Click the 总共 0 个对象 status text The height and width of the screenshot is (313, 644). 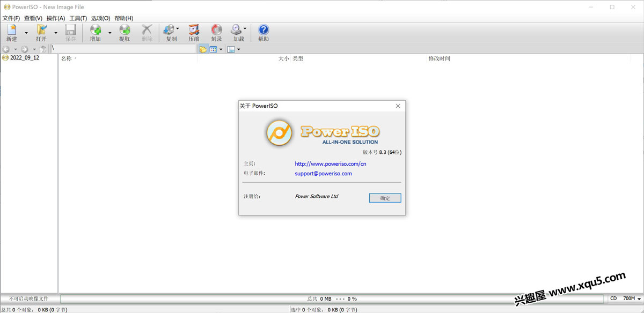(34, 309)
